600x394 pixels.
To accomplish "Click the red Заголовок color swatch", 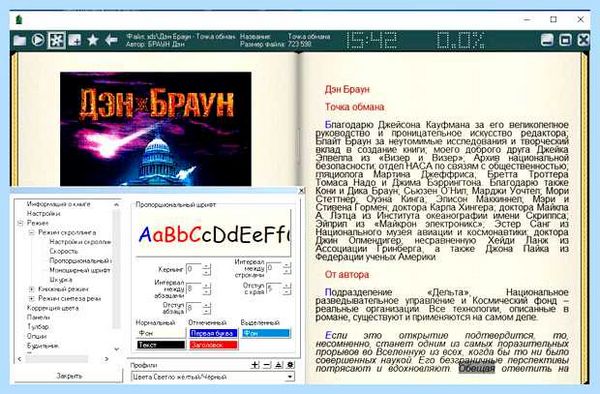I will (x=213, y=345).
